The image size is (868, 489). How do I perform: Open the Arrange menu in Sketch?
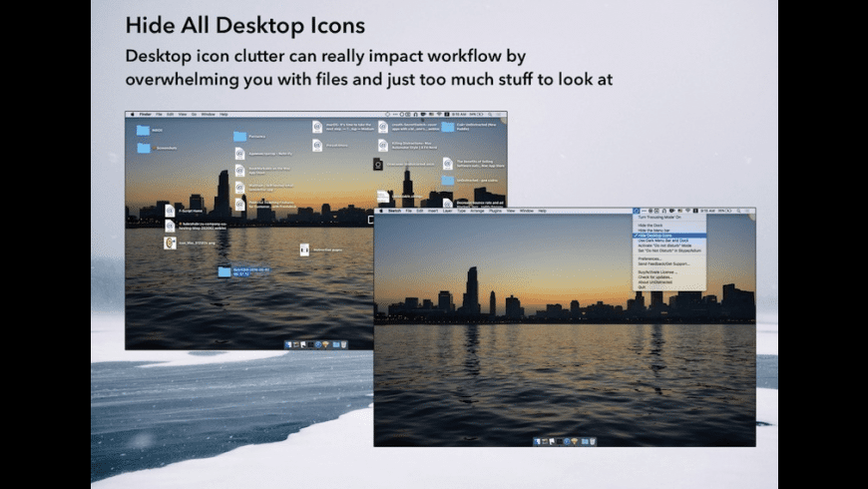pyautogui.click(x=478, y=212)
